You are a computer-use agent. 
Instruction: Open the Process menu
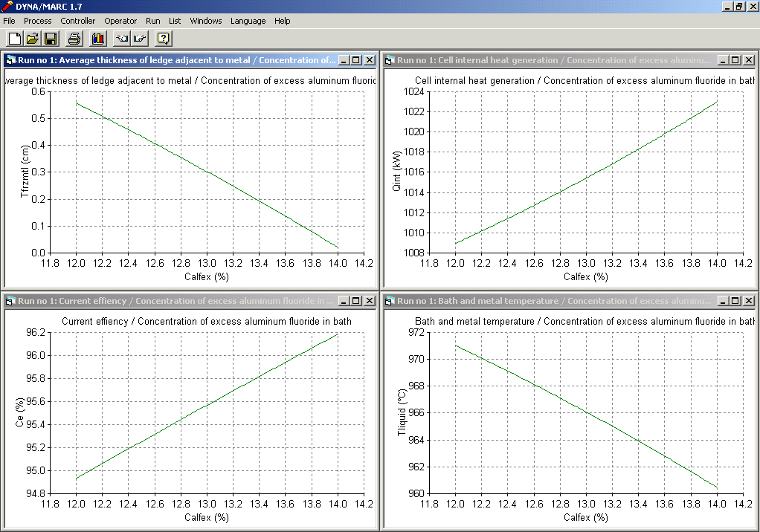tap(38, 21)
